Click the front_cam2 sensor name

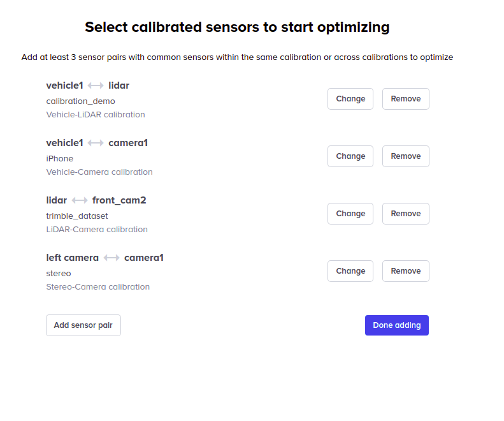(x=119, y=200)
